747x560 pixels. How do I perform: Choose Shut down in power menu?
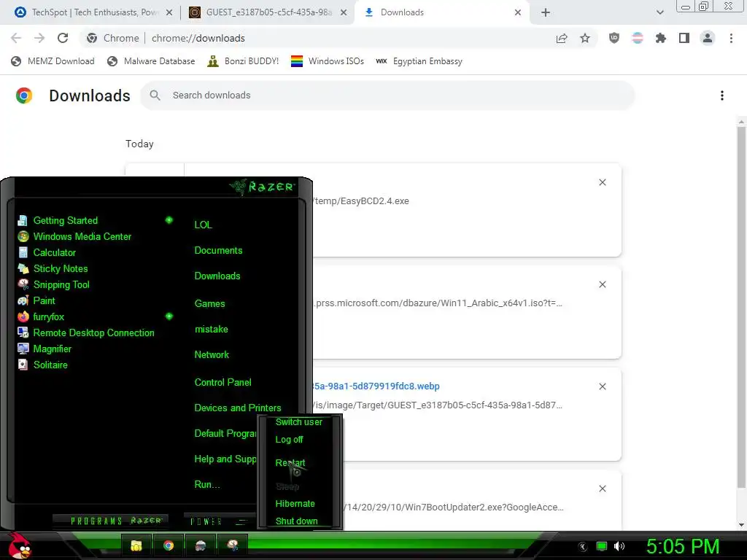tap(296, 521)
